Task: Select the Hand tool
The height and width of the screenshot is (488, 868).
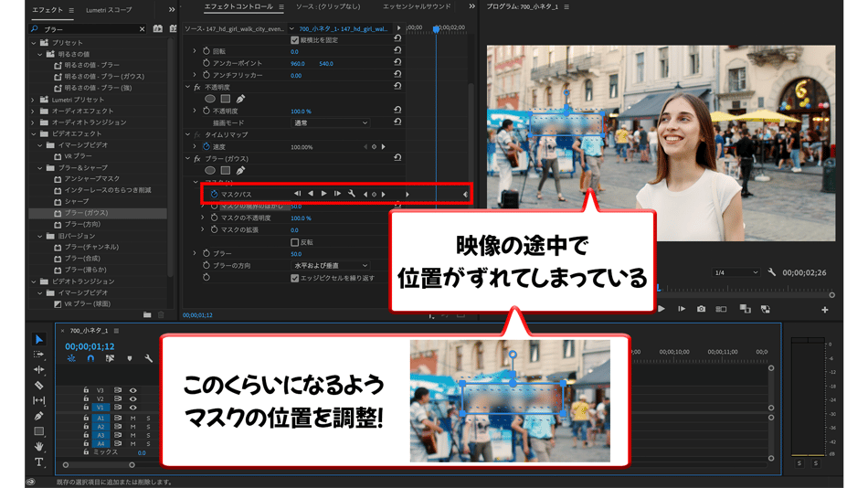Action: 39,447
